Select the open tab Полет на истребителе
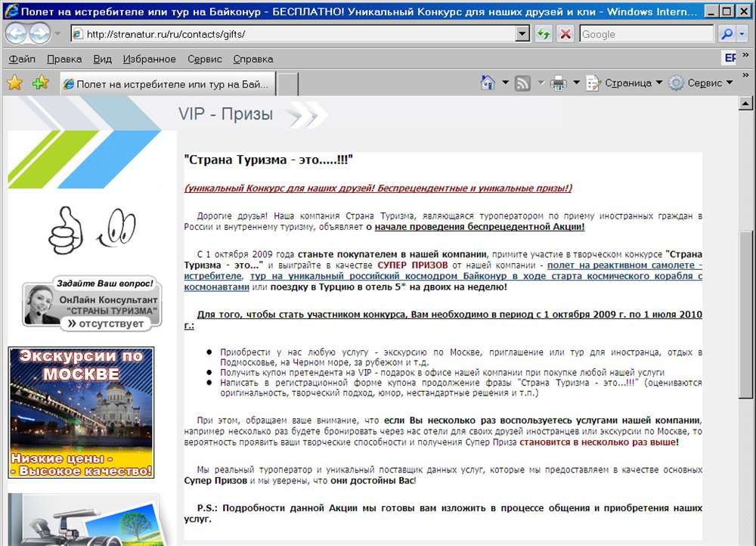 (x=166, y=84)
